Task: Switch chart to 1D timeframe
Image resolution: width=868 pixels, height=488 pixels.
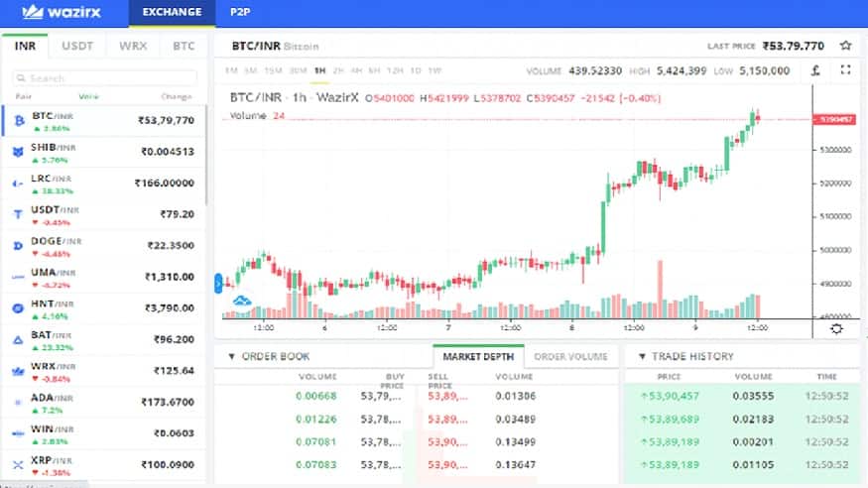Action: [416, 70]
